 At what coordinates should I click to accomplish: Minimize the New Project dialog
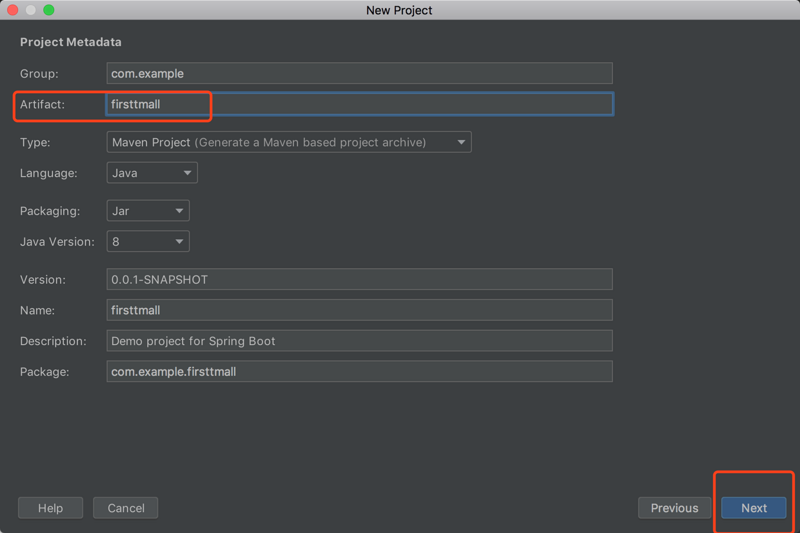(x=31, y=10)
